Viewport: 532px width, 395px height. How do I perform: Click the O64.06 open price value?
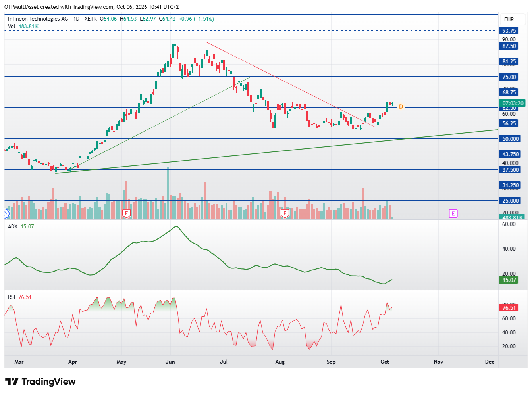(x=108, y=19)
